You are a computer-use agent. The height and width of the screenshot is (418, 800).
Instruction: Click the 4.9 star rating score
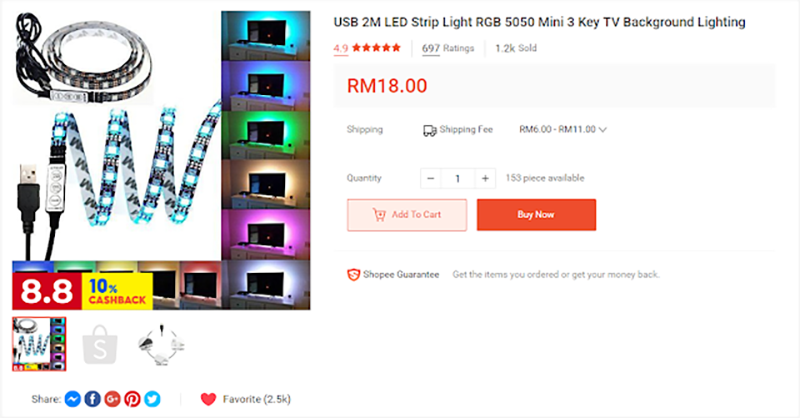pos(341,48)
